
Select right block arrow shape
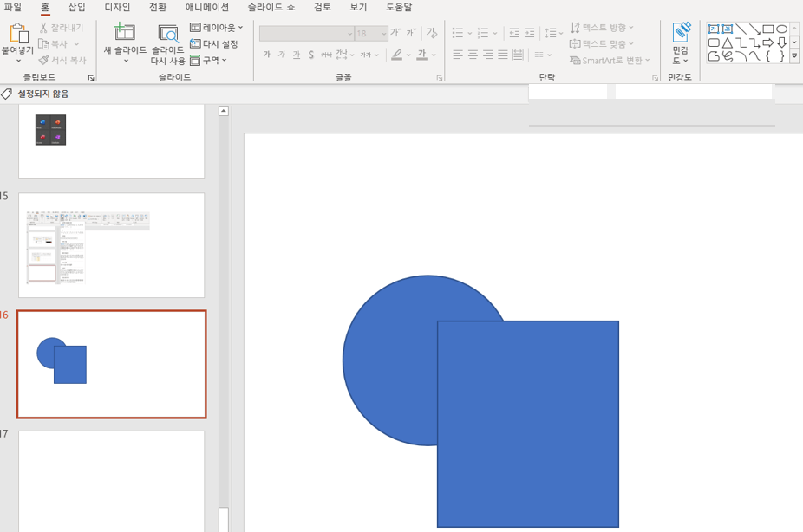768,42
